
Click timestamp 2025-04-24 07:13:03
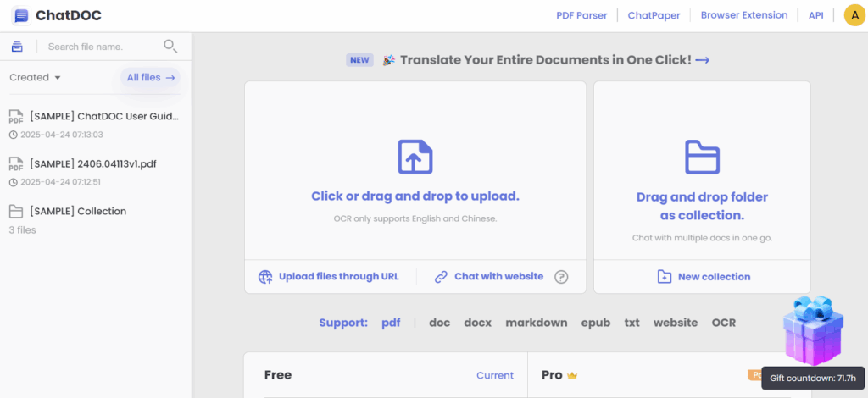coord(61,135)
